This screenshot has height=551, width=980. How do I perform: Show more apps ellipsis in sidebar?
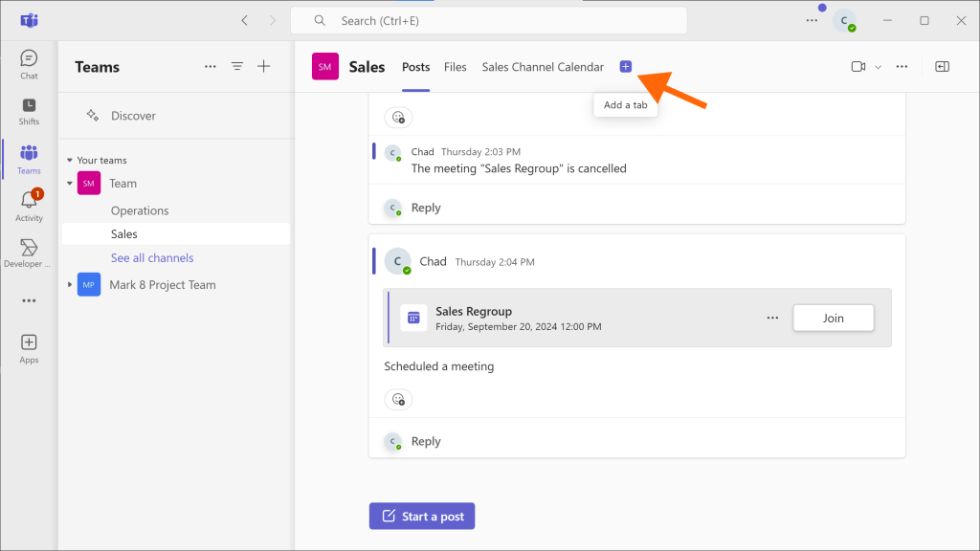(29, 300)
